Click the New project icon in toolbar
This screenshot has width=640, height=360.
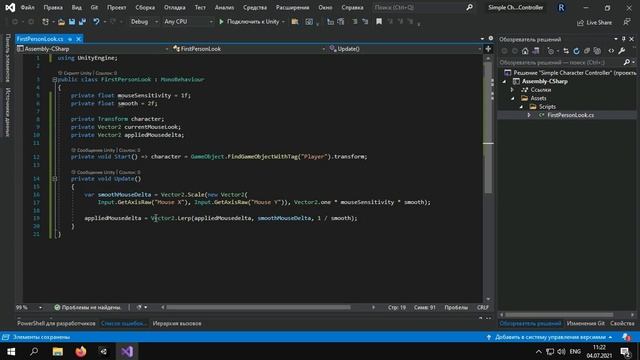(x=45, y=22)
